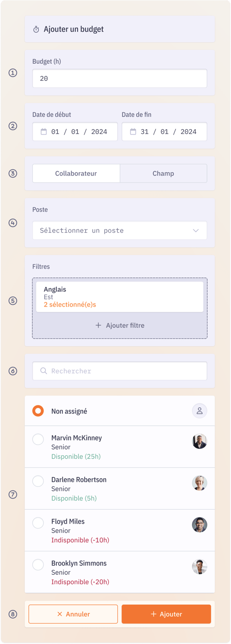The height and width of the screenshot is (644, 231).
Task: Click Marvin McKinney's avatar photo
Action: (200, 441)
